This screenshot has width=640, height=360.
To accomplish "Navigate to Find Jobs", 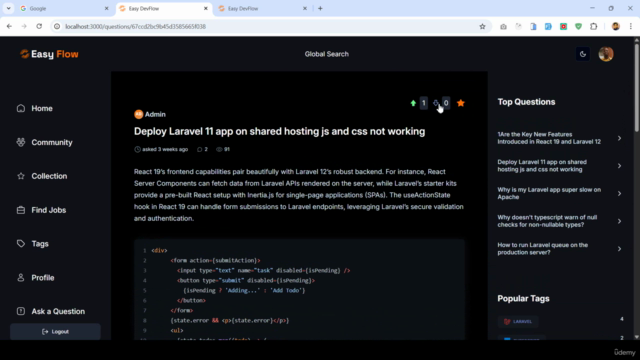I will click(41, 210).
